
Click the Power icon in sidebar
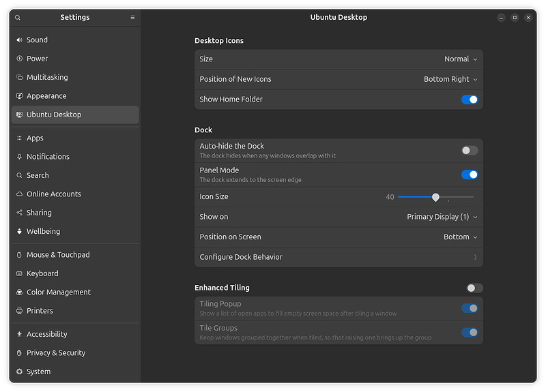point(20,59)
